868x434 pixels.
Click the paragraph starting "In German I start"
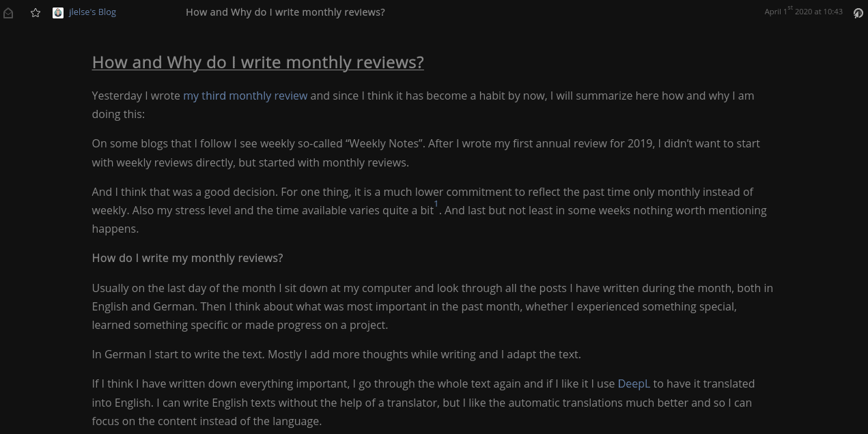[x=336, y=354]
